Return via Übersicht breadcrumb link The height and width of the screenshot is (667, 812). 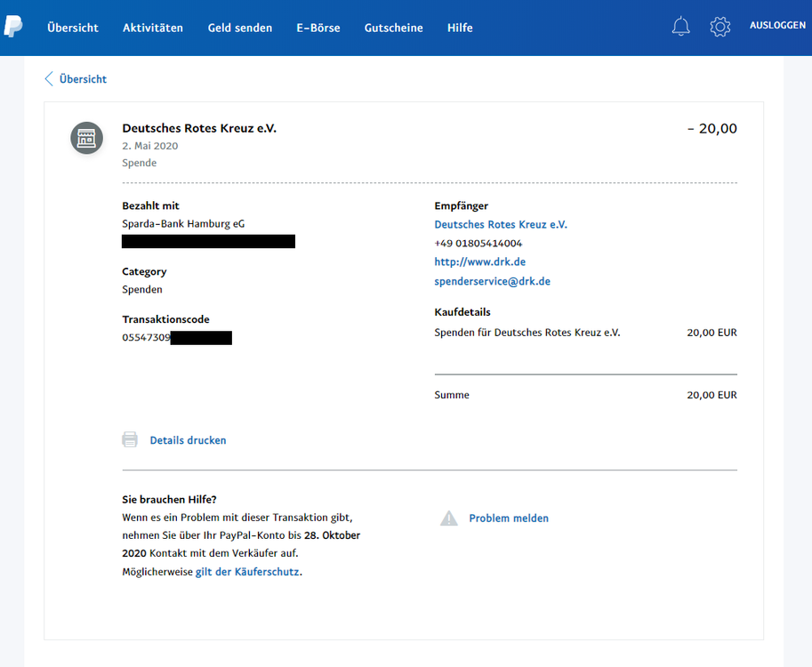point(83,79)
